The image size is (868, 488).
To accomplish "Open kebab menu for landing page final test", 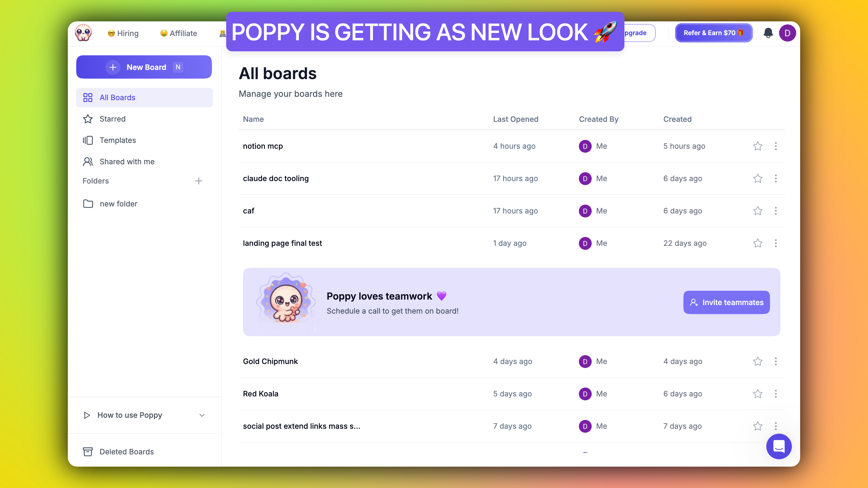I will coord(776,243).
